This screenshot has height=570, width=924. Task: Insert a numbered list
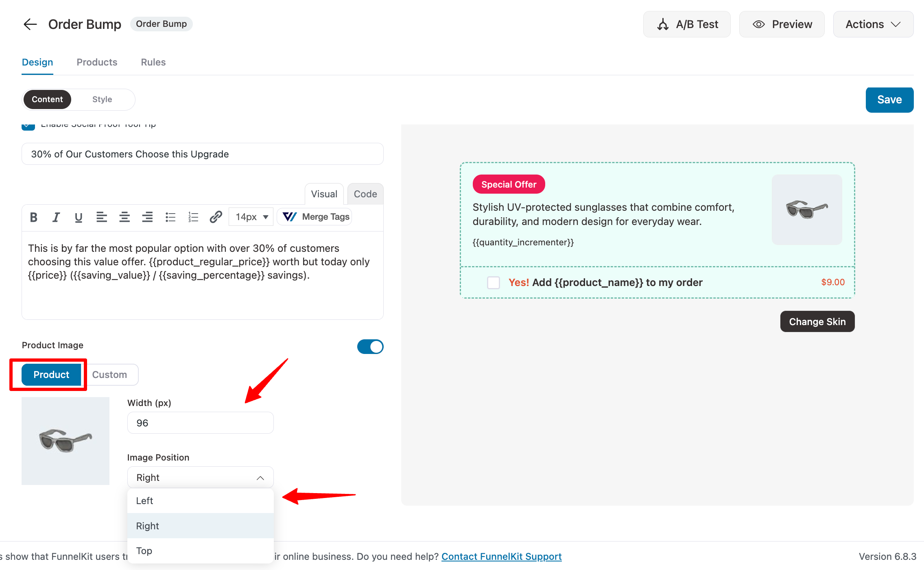(x=193, y=217)
